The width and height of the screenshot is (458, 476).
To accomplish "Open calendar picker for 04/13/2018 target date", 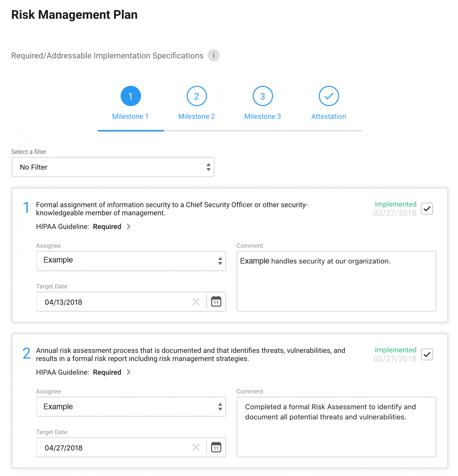I will coord(216,301).
